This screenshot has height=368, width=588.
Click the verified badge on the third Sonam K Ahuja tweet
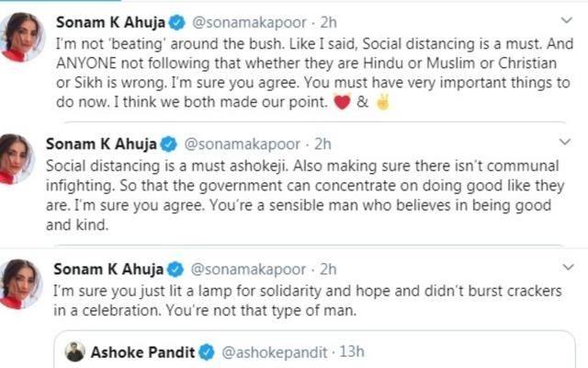(175, 270)
